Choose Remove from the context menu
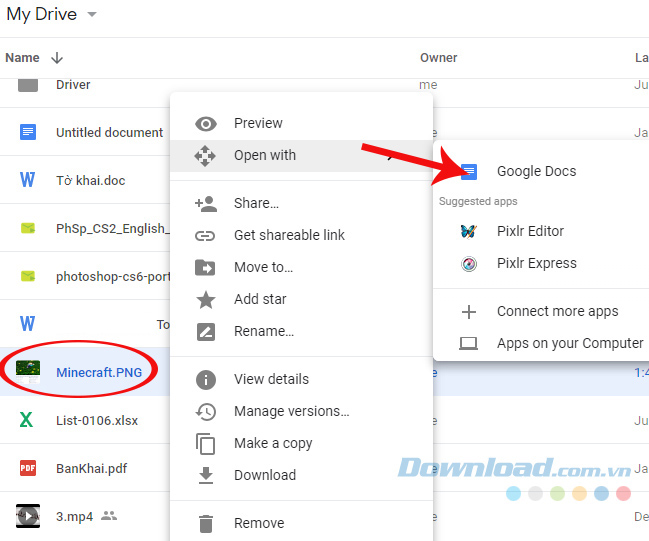This screenshot has width=649, height=541. pos(301,524)
